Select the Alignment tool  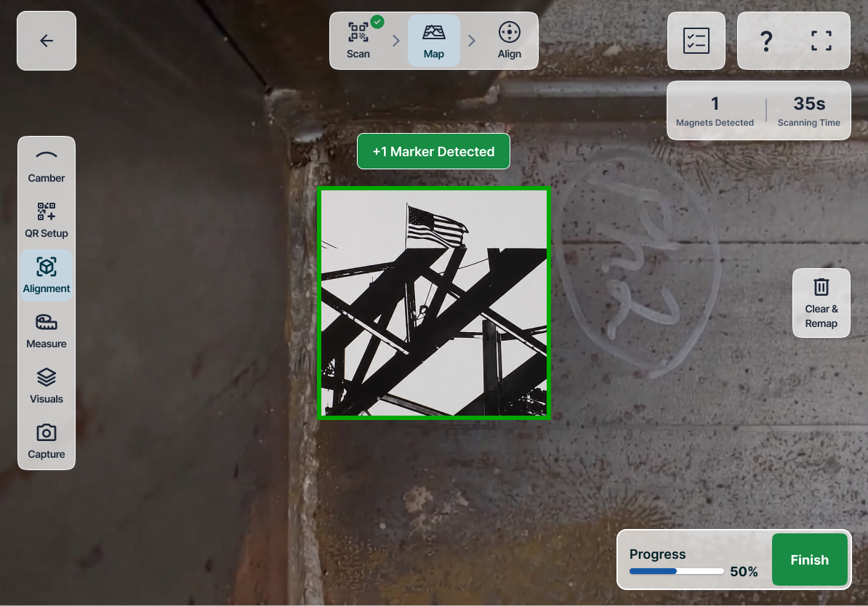point(47,275)
